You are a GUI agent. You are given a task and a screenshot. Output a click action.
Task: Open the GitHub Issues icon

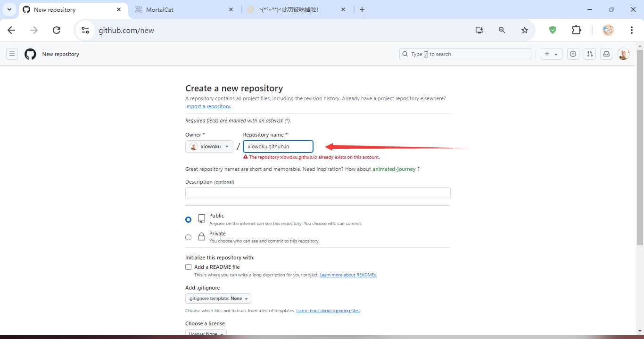[x=573, y=54]
